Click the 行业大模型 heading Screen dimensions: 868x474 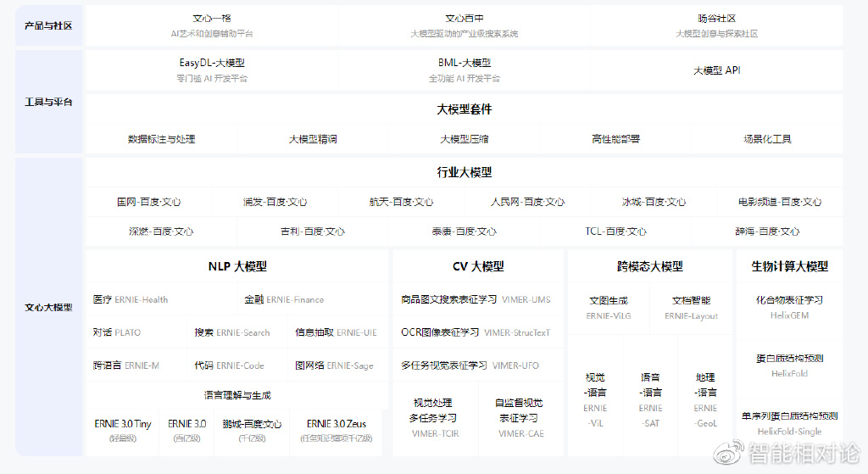(x=464, y=172)
